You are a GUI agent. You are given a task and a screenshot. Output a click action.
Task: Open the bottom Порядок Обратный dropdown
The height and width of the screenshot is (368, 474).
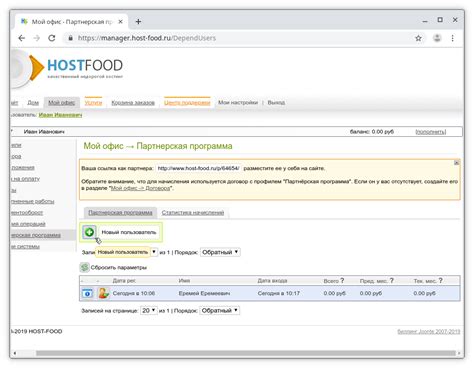click(219, 310)
